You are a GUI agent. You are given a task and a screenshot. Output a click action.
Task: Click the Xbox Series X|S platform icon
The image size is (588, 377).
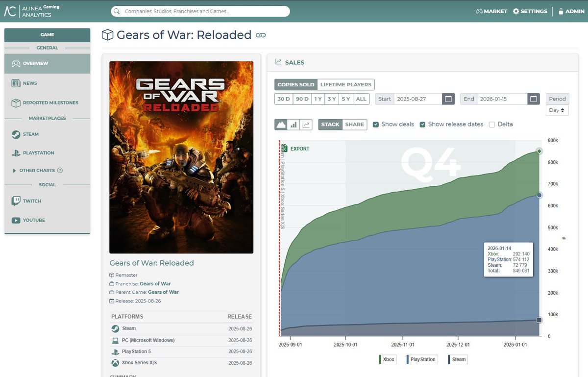115,363
